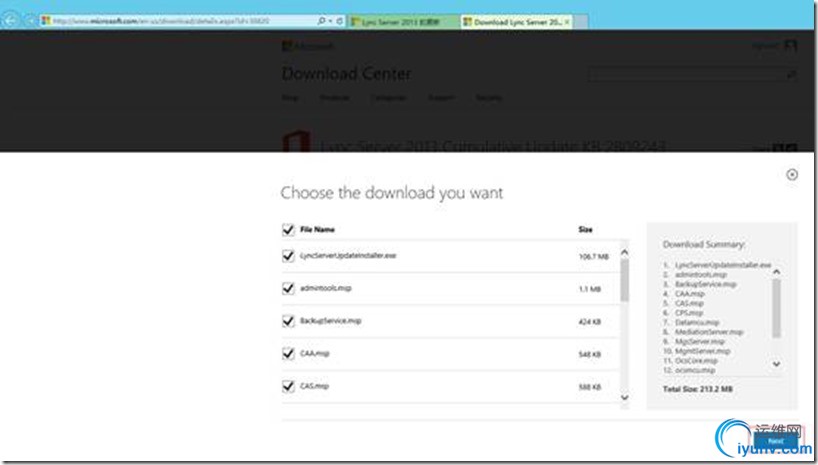
Task: Close the Choose the download dialog
Action: point(792,175)
